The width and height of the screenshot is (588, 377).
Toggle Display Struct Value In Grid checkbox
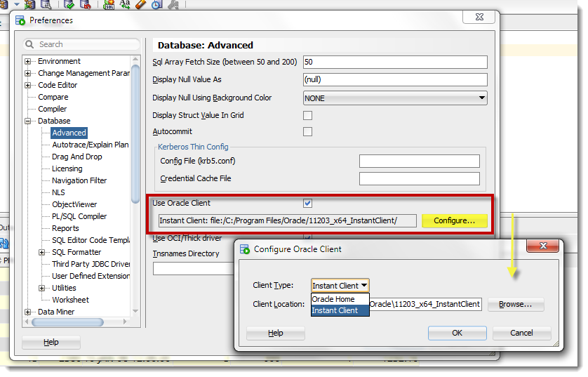(x=307, y=116)
